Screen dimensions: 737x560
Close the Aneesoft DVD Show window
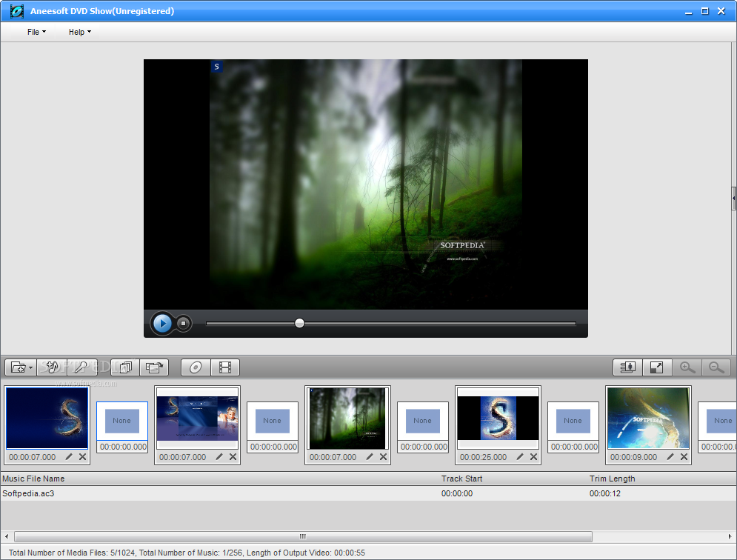click(x=721, y=11)
